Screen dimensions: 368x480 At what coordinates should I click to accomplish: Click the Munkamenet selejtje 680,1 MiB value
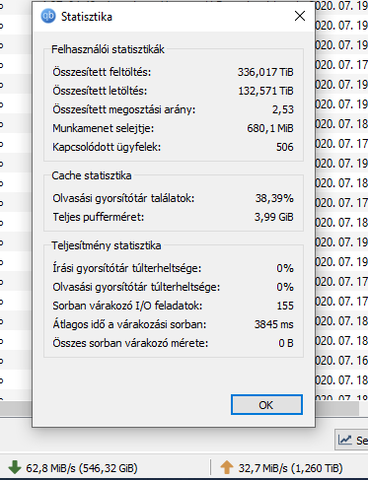coord(270,128)
